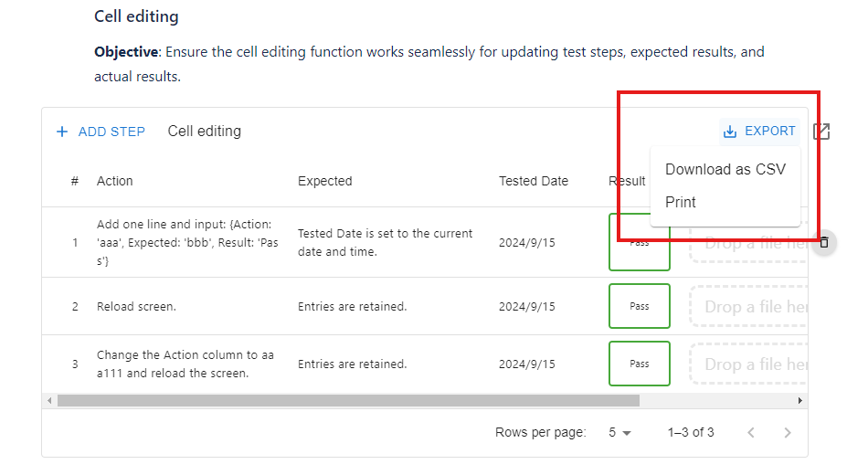This screenshot has width=868, height=475.
Task: Open the EXPORT download menu
Action: pos(759,132)
